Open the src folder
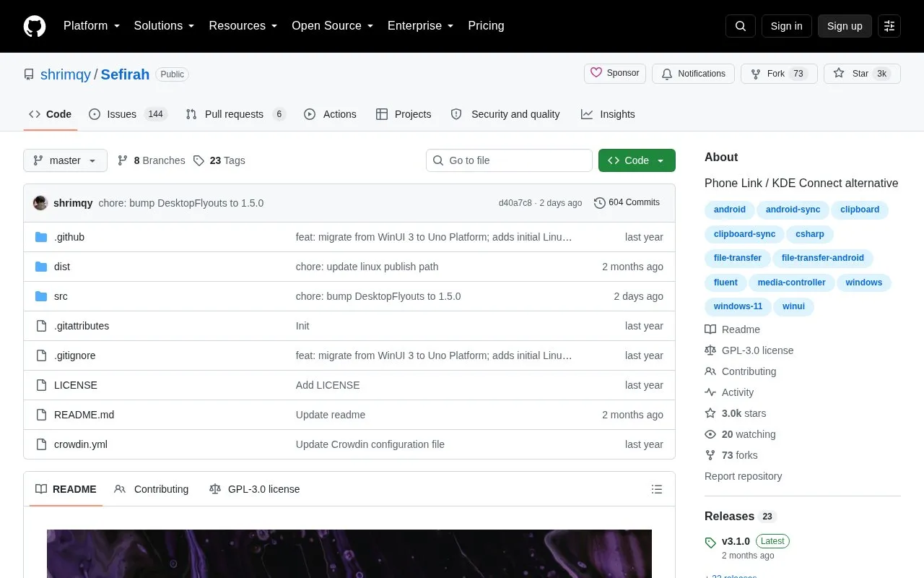 (x=61, y=296)
